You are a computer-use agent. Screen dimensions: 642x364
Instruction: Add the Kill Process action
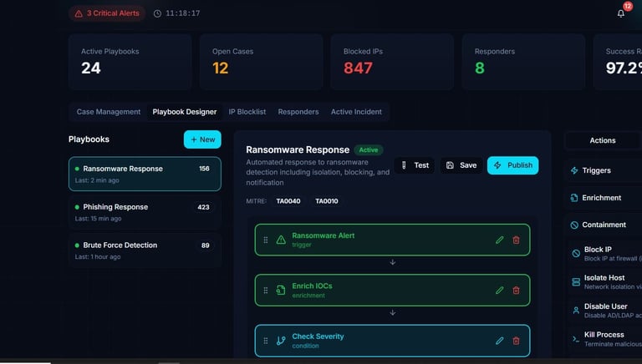[605, 339]
